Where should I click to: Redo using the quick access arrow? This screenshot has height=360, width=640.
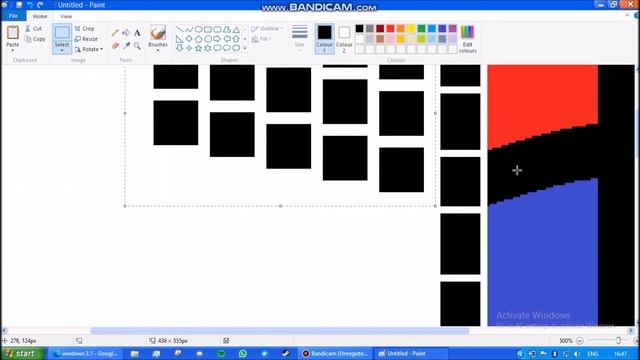coord(40,5)
